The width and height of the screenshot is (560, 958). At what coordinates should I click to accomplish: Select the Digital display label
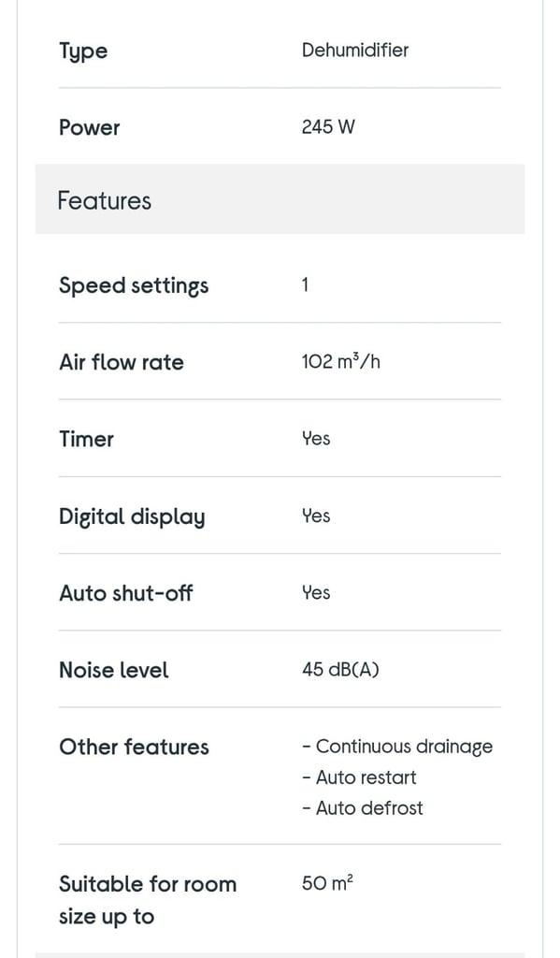pyautogui.click(x=132, y=517)
